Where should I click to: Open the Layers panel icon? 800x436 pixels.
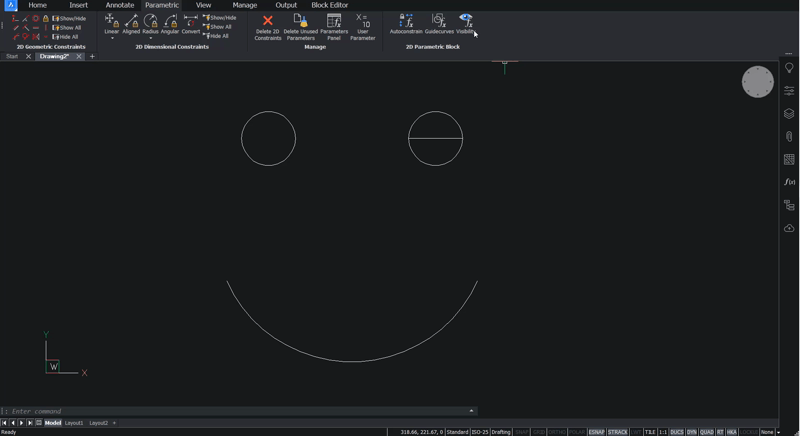pyautogui.click(x=789, y=114)
